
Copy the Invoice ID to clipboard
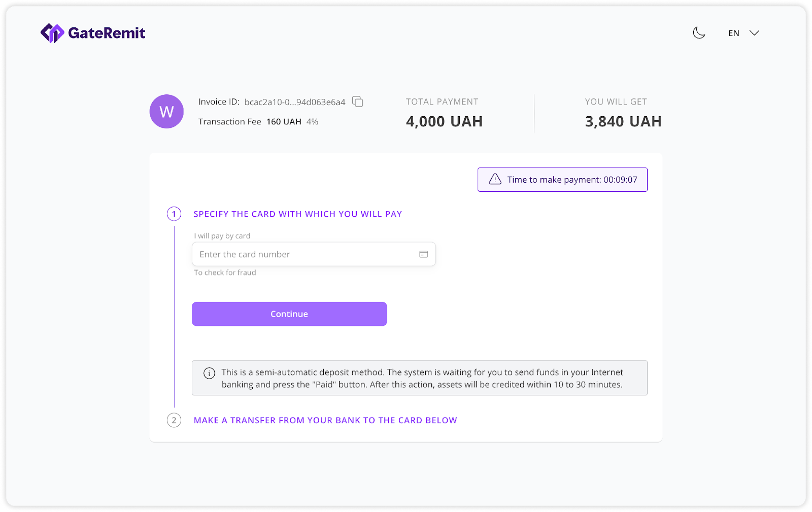coord(358,101)
